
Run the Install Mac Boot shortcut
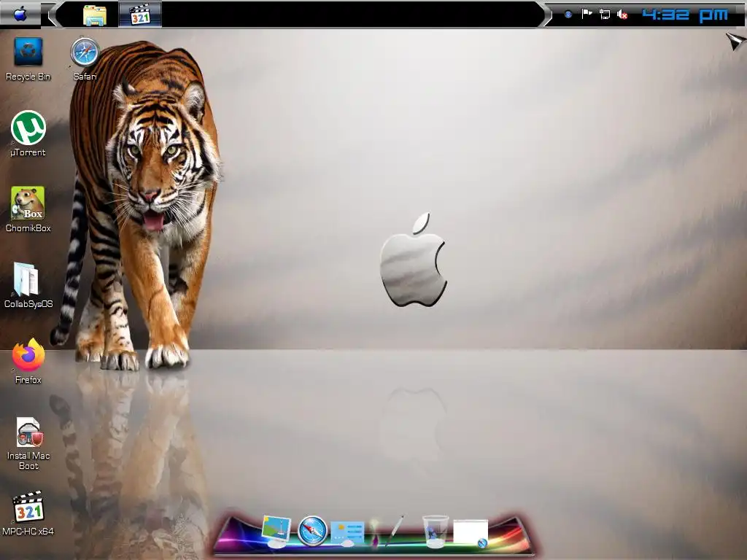pyautogui.click(x=29, y=432)
